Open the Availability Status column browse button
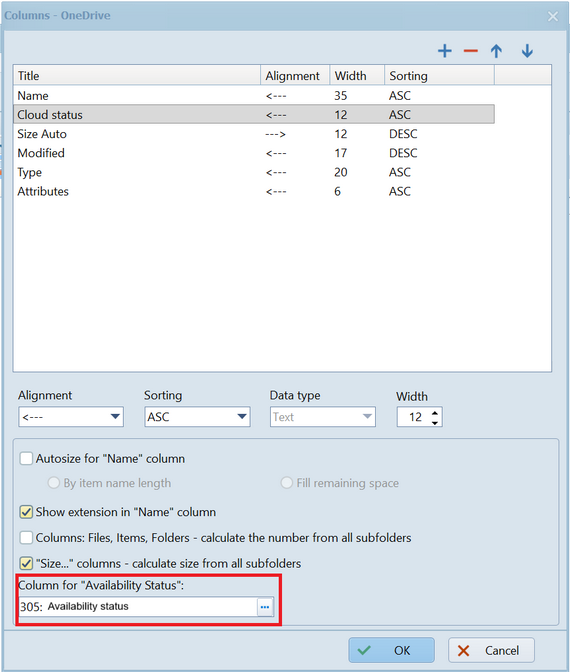The image size is (570, 672). coord(265,607)
